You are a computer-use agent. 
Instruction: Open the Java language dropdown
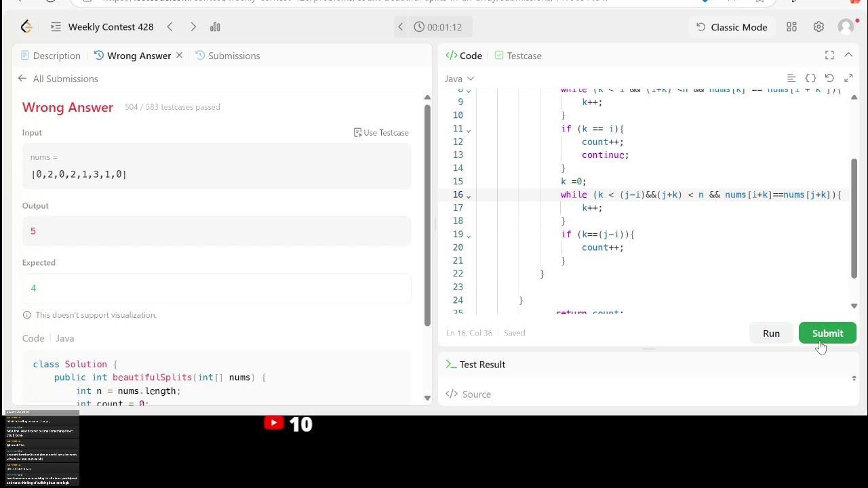(x=460, y=79)
